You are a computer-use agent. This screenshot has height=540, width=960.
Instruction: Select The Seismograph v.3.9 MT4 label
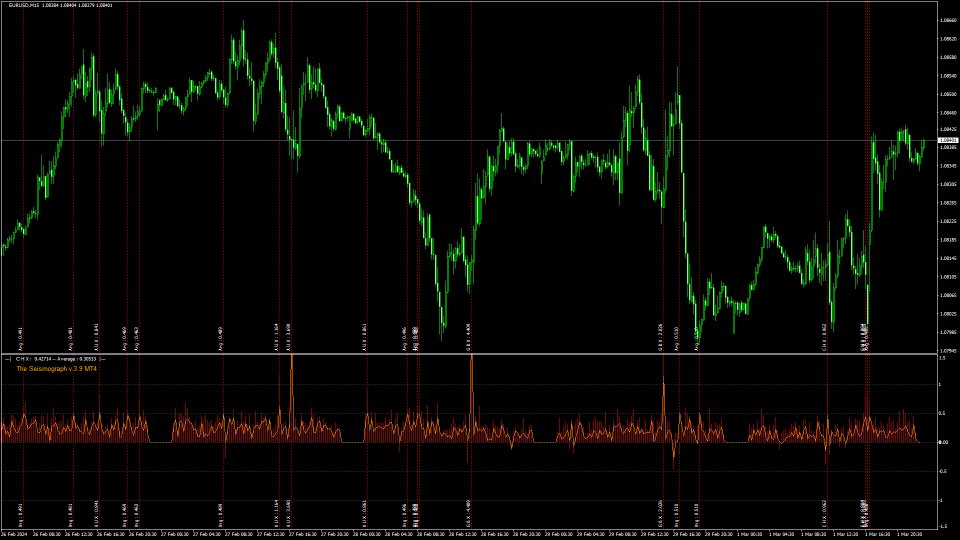(x=56, y=368)
